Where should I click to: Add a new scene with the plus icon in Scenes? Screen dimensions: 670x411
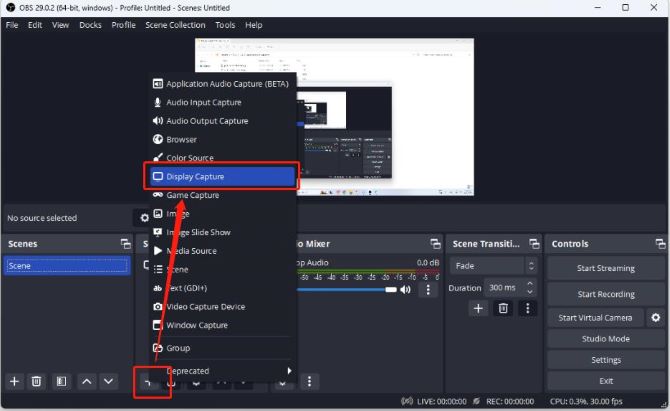(14, 381)
